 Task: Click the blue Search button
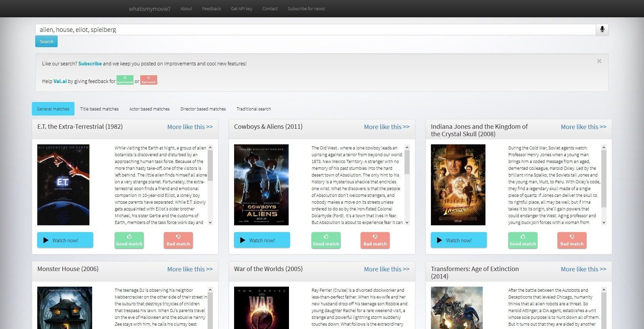46,41
